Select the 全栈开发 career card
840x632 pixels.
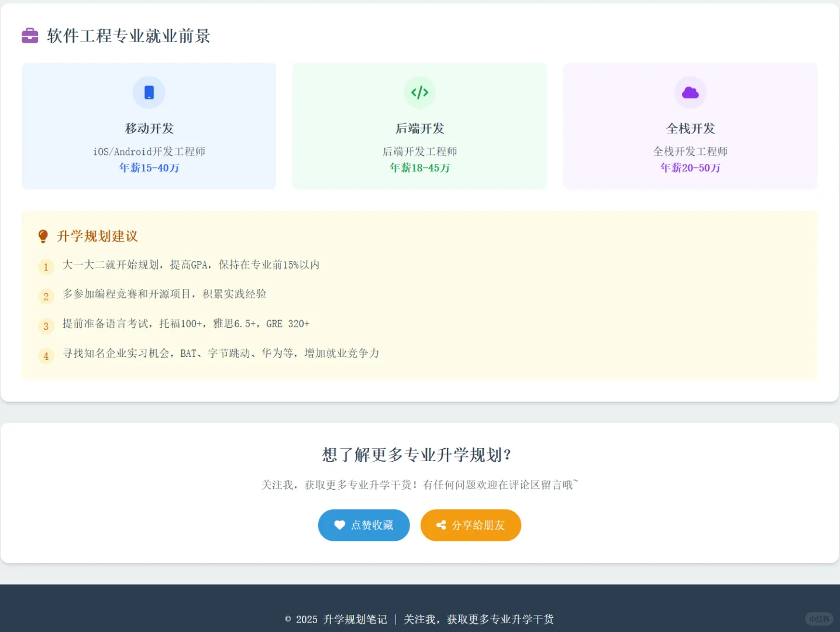pos(690,126)
